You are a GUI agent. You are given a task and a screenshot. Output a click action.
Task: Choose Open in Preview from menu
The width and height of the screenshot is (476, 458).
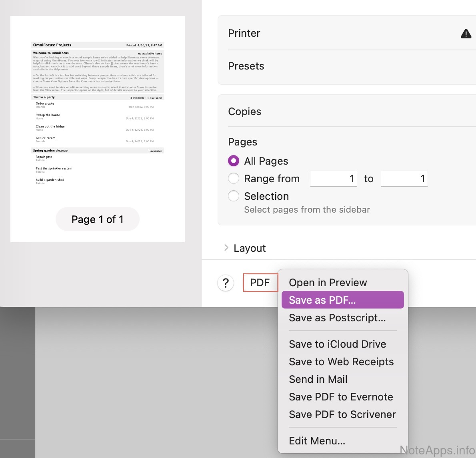point(328,283)
